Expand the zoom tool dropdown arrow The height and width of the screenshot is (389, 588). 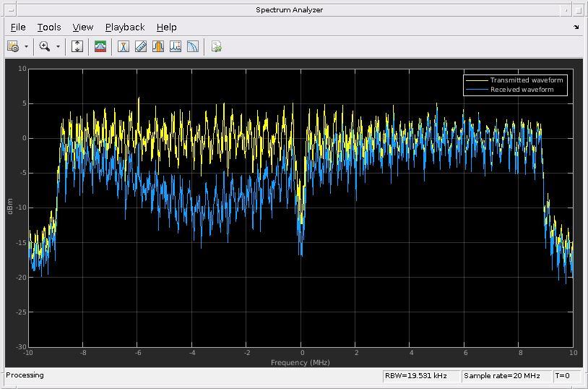(58, 46)
